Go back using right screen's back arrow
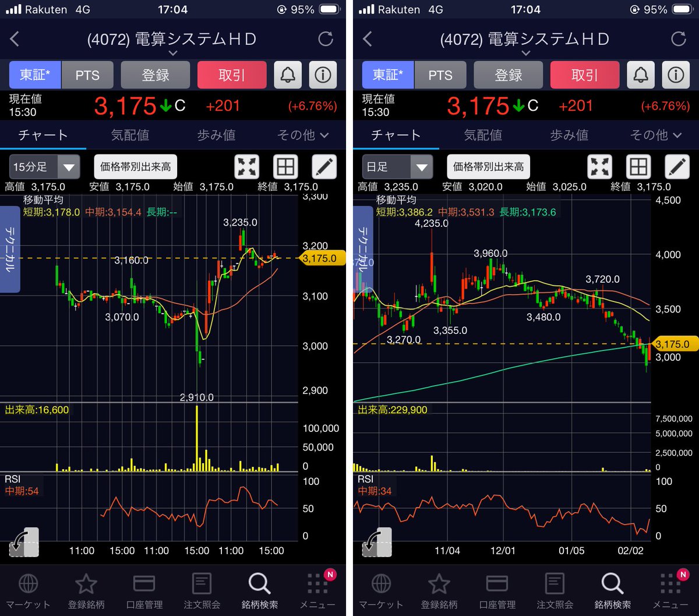 (368, 39)
